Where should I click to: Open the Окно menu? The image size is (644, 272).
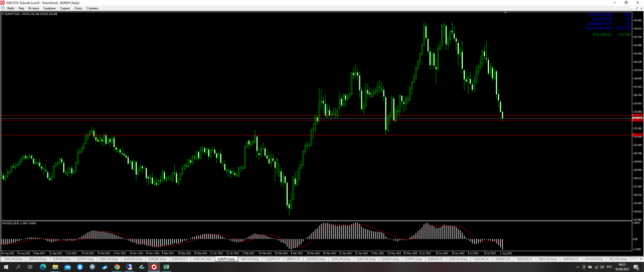point(78,8)
